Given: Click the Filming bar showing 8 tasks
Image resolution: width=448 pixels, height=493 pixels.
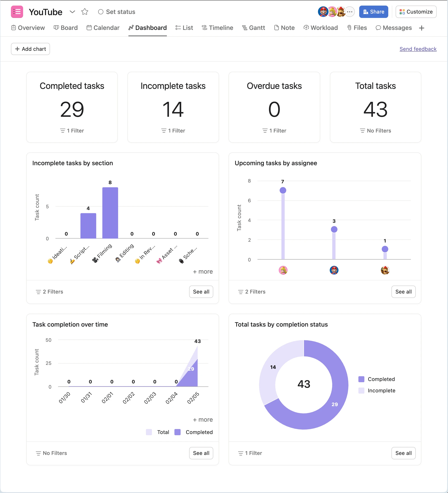Looking at the screenshot, I should coord(110,213).
